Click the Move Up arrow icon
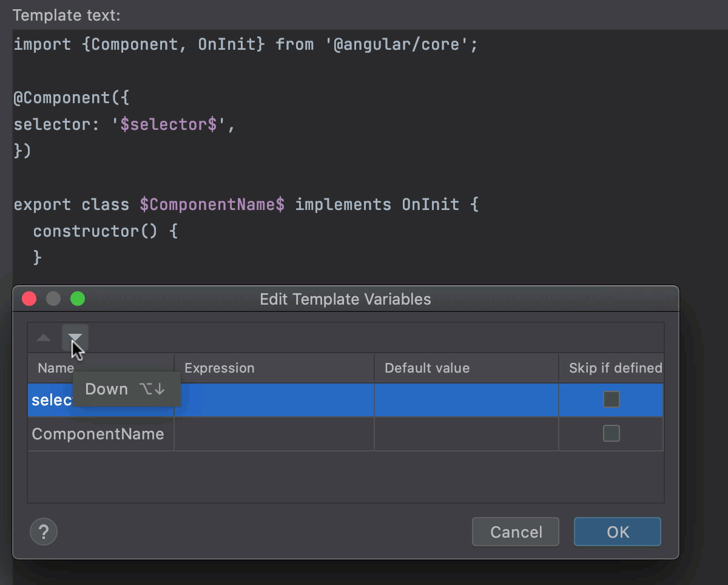Screen dimensions: 728x585 click(43, 338)
